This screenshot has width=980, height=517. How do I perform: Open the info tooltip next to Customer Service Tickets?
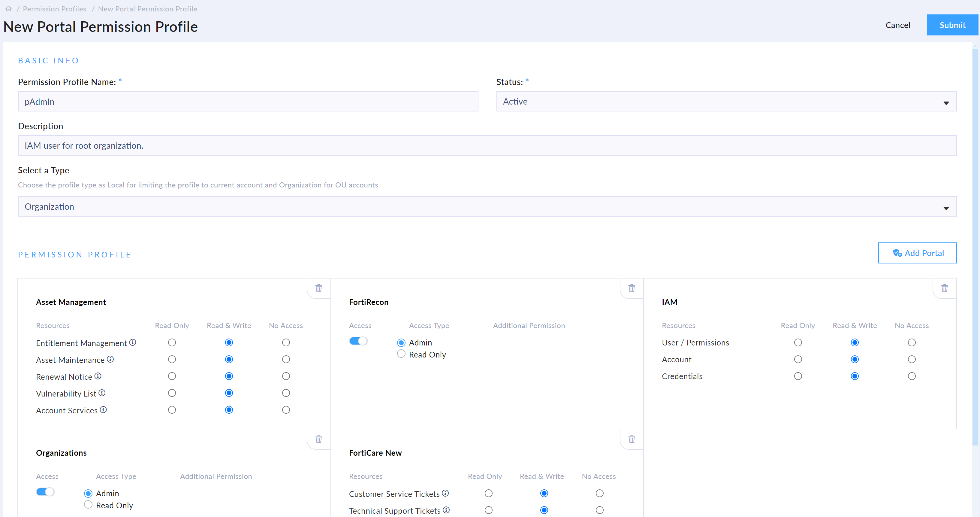(445, 493)
